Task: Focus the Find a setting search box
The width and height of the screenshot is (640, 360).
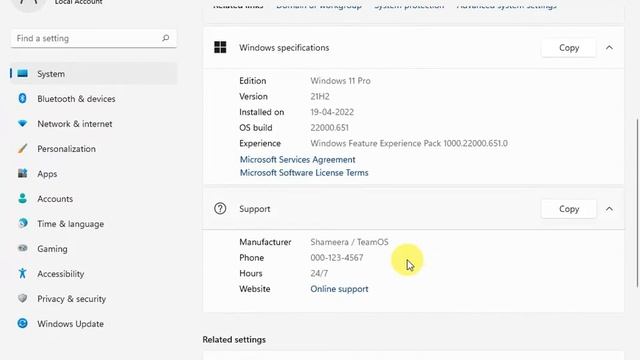Action: (93, 38)
